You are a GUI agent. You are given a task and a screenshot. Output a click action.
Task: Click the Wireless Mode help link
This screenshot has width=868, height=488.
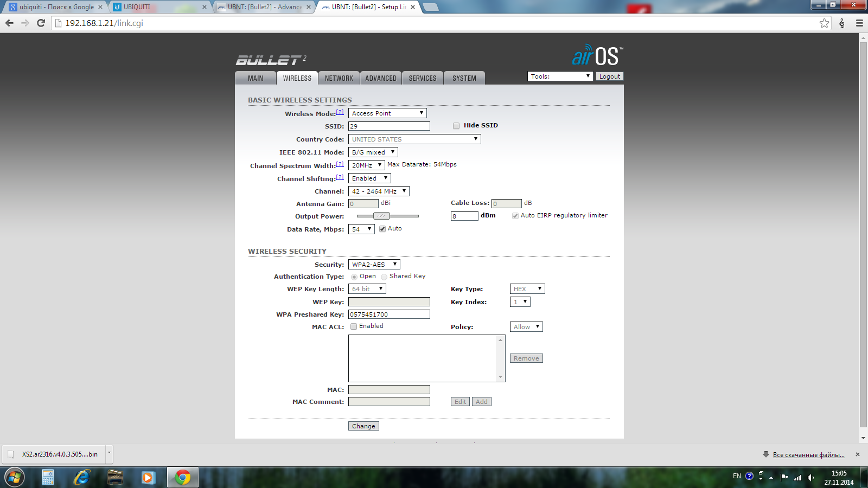pyautogui.click(x=340, y=112)
